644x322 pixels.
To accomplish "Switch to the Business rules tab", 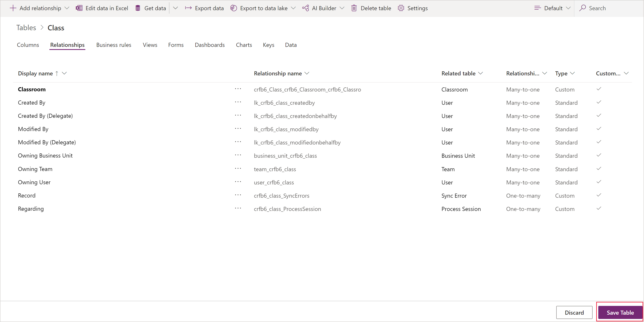I will 113,45.
